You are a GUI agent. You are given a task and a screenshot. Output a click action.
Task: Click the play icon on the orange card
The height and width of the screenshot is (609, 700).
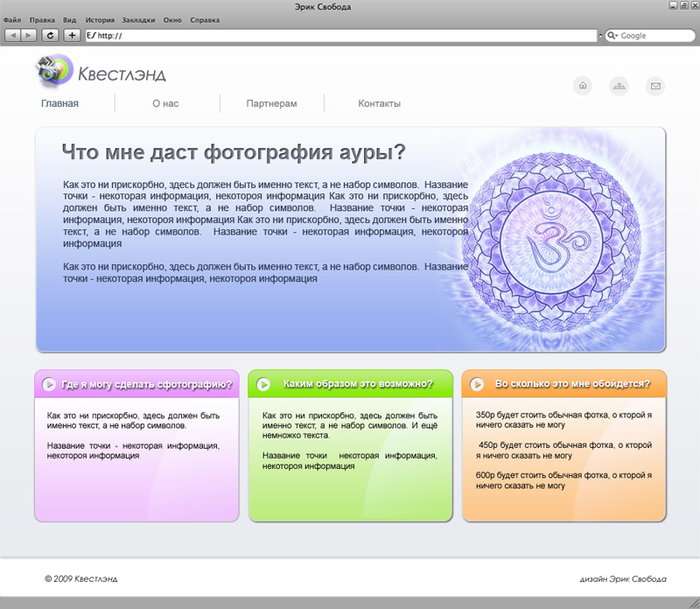pos(477,384)
